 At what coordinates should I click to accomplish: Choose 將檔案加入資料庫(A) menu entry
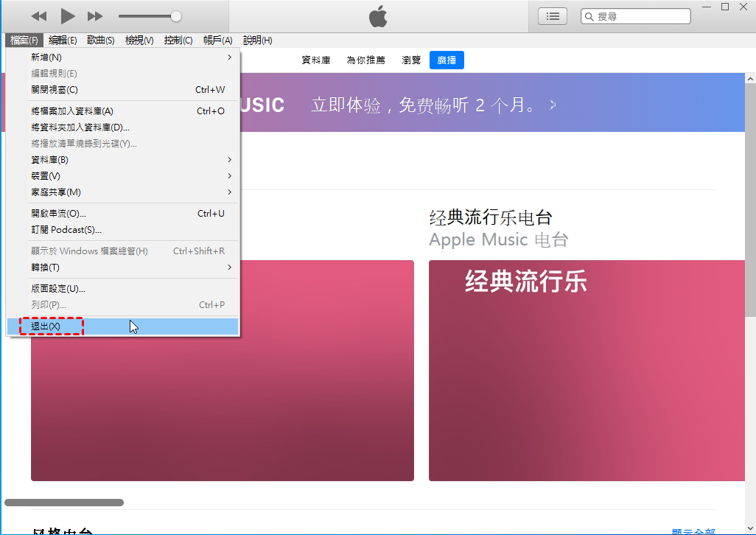(72, 111)
